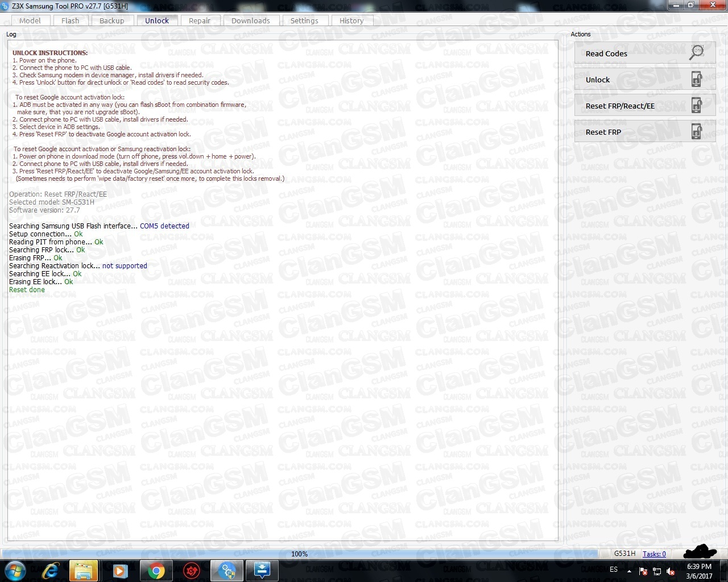Run the Reset FRP/React/EE action
This screenshot has height=582, width=728.
click(645, 106)
